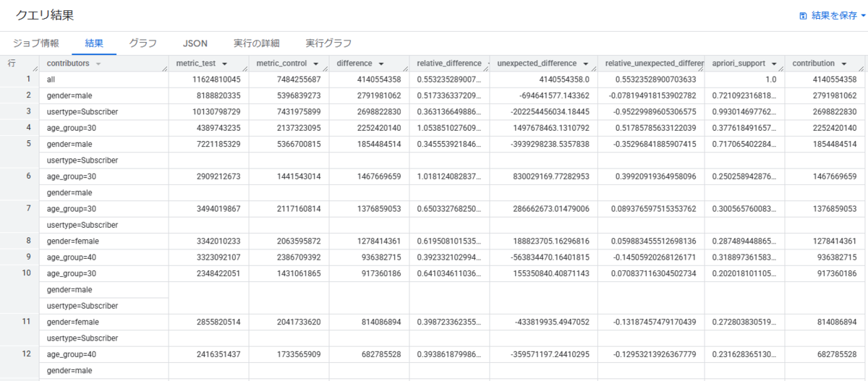The height and width of the screenshot is (381, 868).
Task: Open sort arrow on unexpected_difference column header
Action: pyautogui.click(x=584, y=64)
